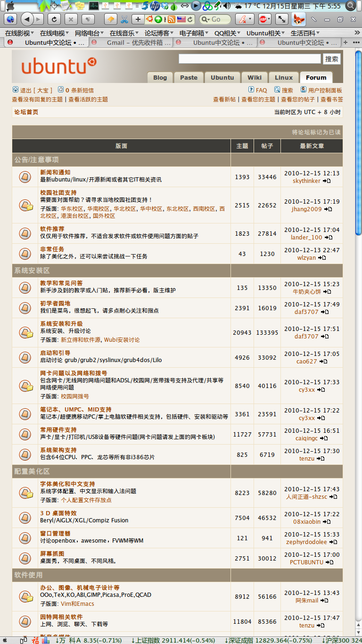Click the bookmarks book icon
The height and width of the screenshot is (644, 362).
(x=110, y=19)
